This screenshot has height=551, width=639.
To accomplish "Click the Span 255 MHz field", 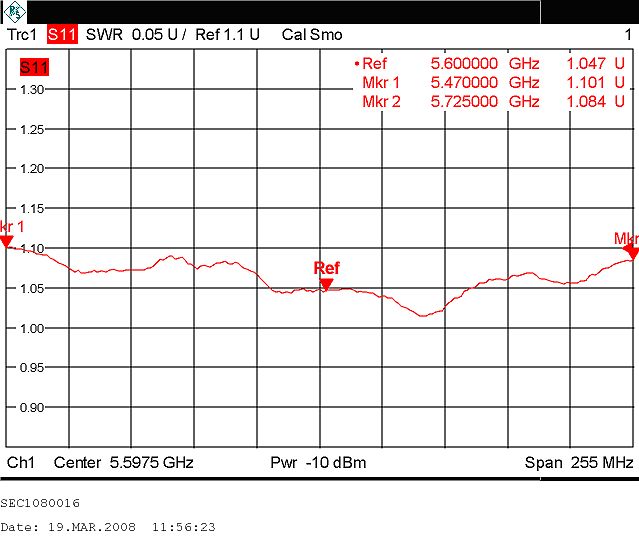I will coord(579,463).
